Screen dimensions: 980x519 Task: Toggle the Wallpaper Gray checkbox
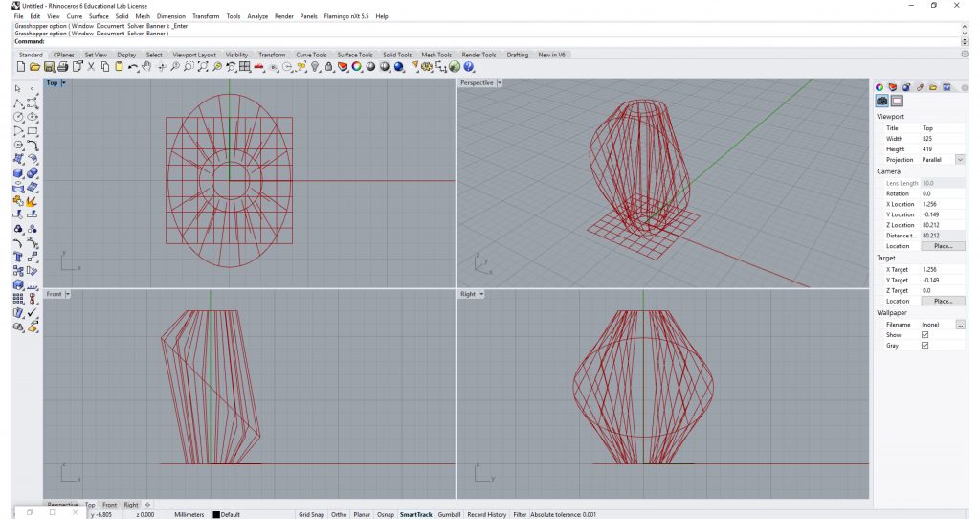point(925,346)
